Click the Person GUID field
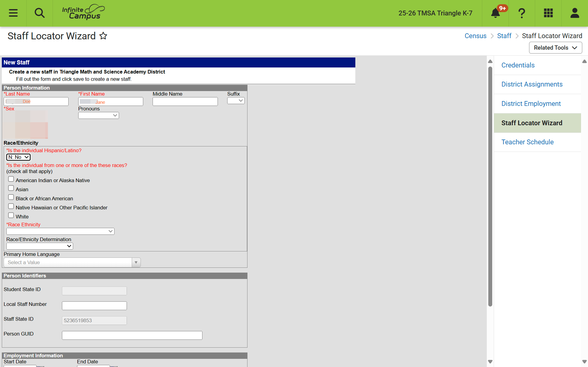The height and width of the screenshot is (367, 588). (x=132, y=335)
